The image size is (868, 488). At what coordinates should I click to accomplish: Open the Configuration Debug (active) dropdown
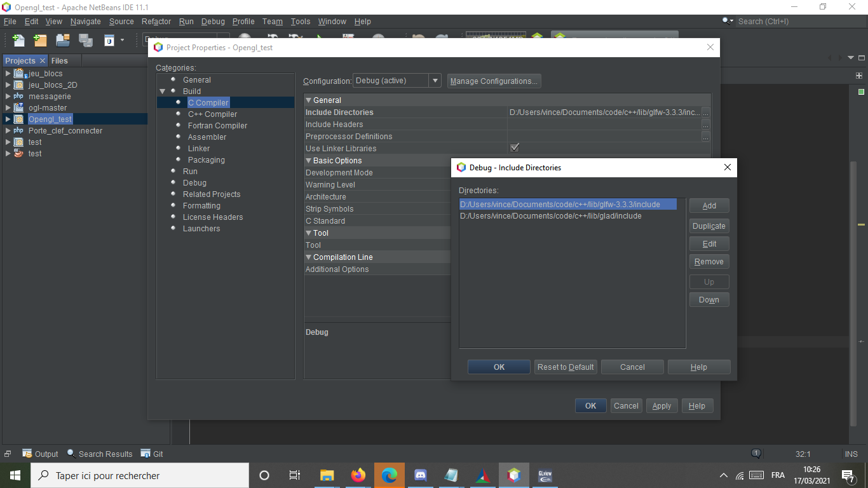pos(397,81)
